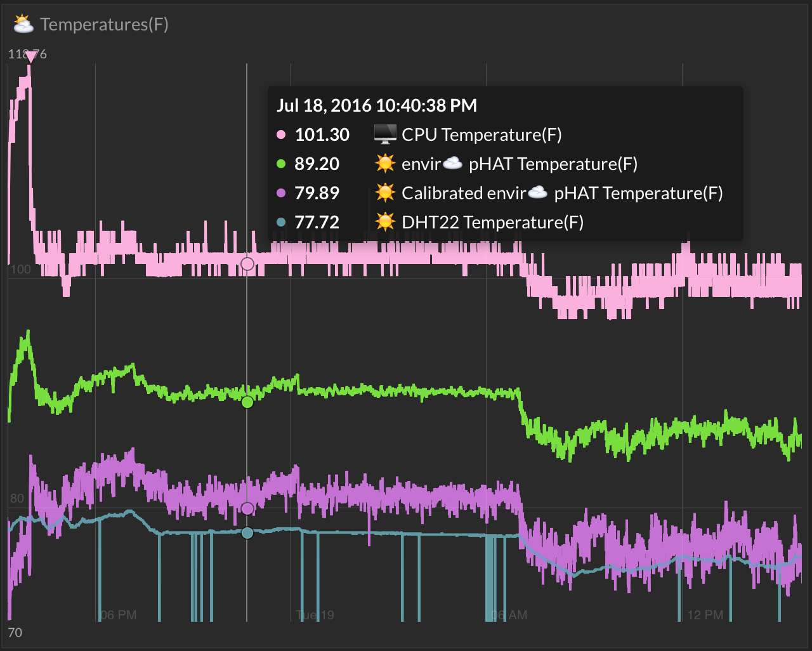Image resolution: width=812 pixels, height=651 pixels.
Task: Click the DHT22 Temperature(F) legend label
Action: [x=492, y=222]
